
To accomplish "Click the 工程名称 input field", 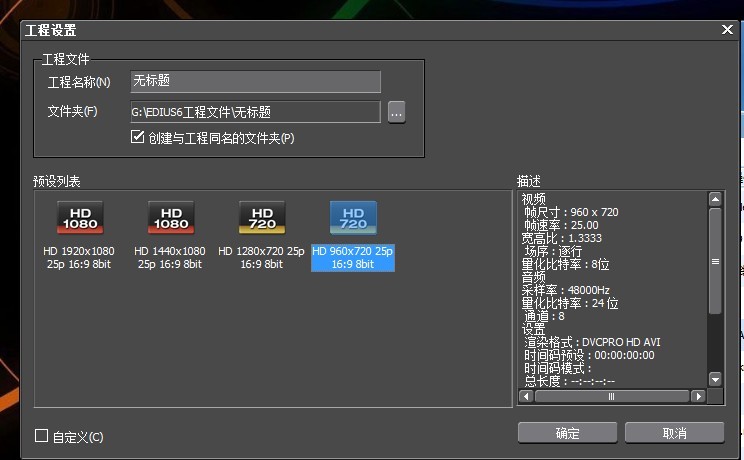I will tap(255, 81).
